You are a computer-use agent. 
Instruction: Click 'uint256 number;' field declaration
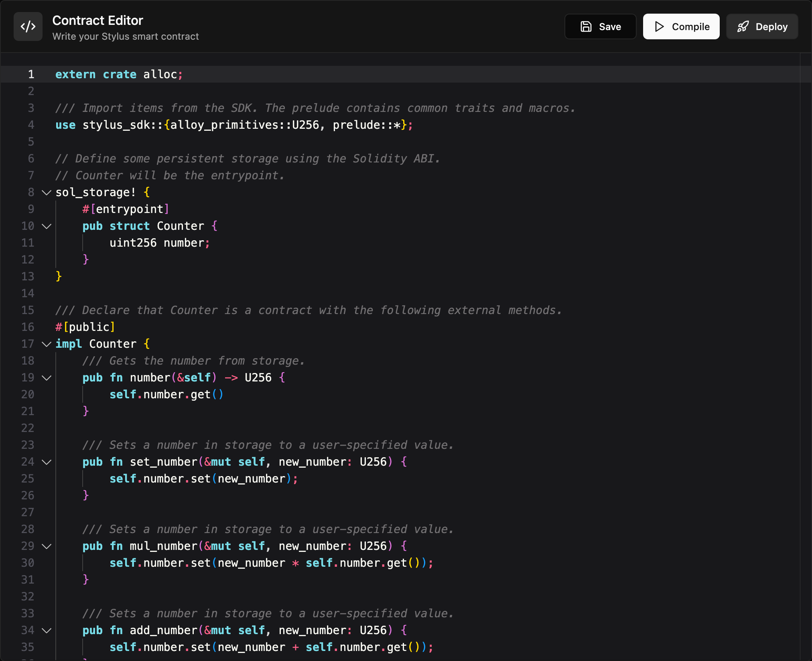point(160,243)
